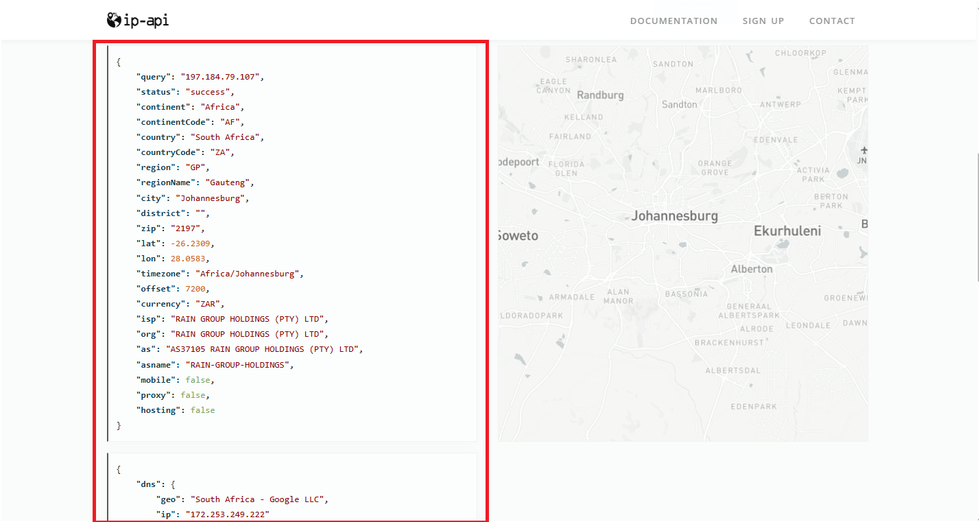Image resolution: width=980 pixels, height=522 pixels.
Task: Click the Bassonia label on the map
Action: point(686,294)
